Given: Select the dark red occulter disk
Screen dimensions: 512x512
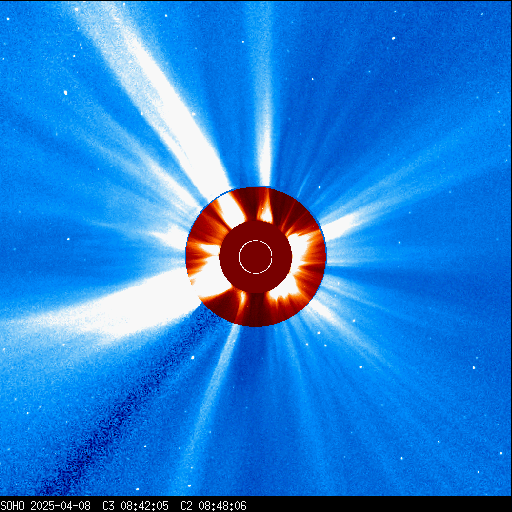Looking at the screenshot, I should (x=256, y=257).
